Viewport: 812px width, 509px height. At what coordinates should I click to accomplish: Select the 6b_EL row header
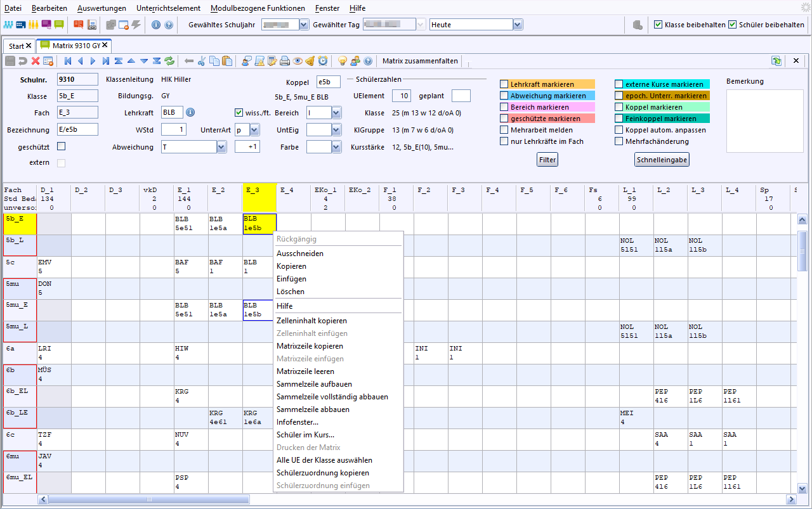(20, 396)
